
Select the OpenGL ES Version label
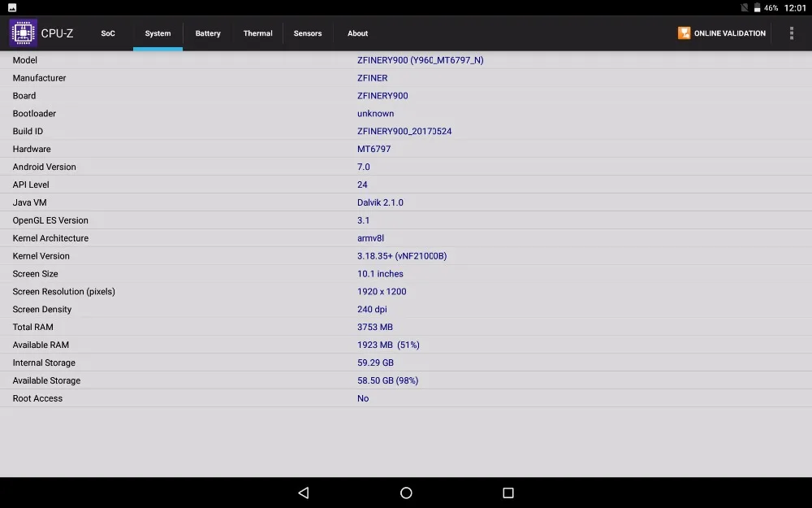(50, 220)
